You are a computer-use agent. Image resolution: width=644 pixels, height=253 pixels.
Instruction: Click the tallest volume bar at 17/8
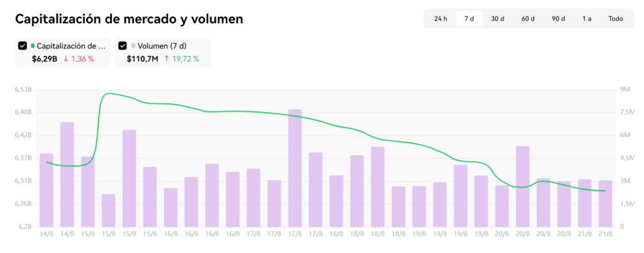point(294,168)
